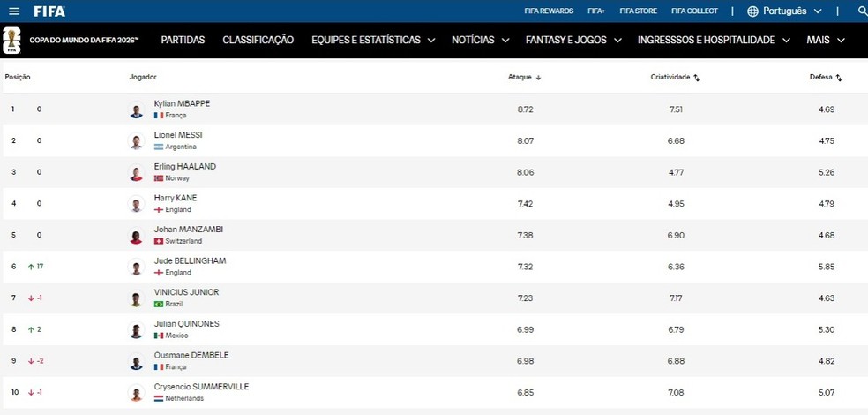This screenshot has height=415, width=868.
Task: Click the red down arrow for Dembele
Action: pos(31,361)
